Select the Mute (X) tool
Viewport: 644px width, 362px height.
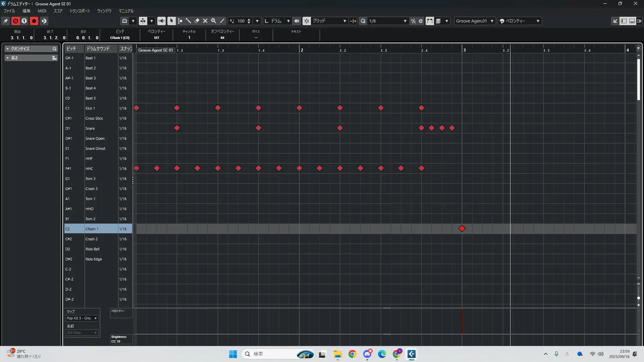205,21
